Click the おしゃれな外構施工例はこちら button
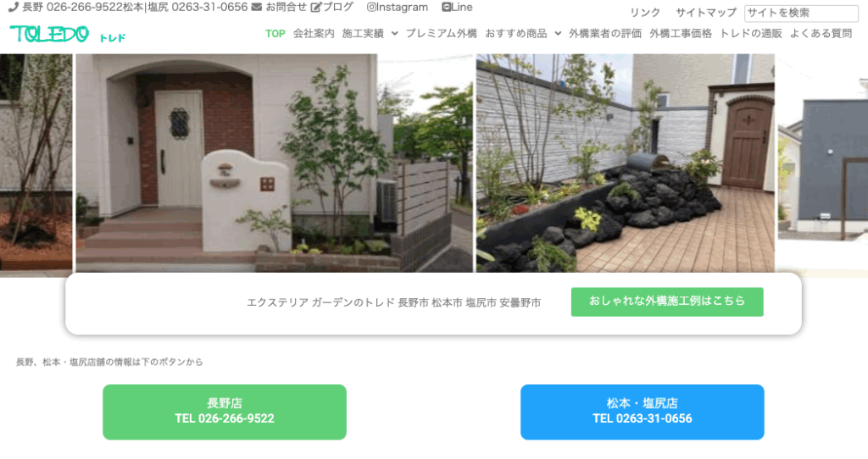 pyautogui.click(x=667, y=302)
